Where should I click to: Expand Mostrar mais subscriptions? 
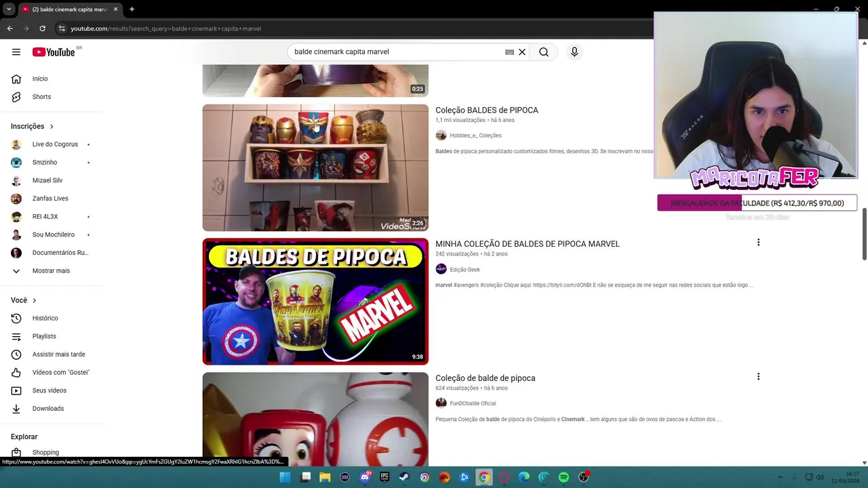tap(52, 271)
